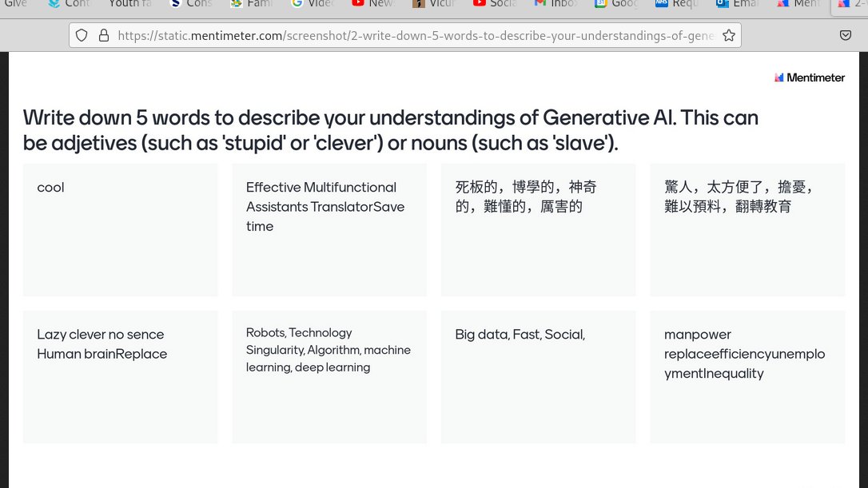Switch to the Vicur browser tab
The width and height of the screenshot is (868, 488).
point(434,4)
